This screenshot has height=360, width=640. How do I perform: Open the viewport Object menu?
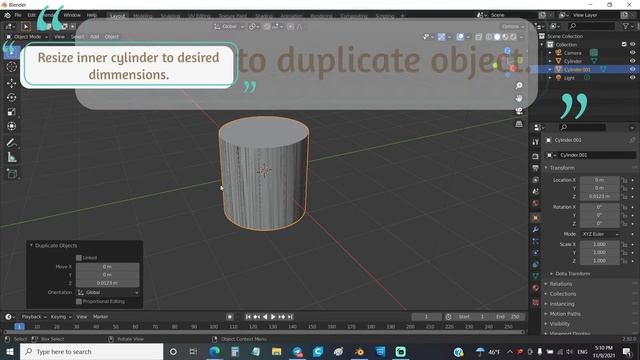click(x=111, y=37)
